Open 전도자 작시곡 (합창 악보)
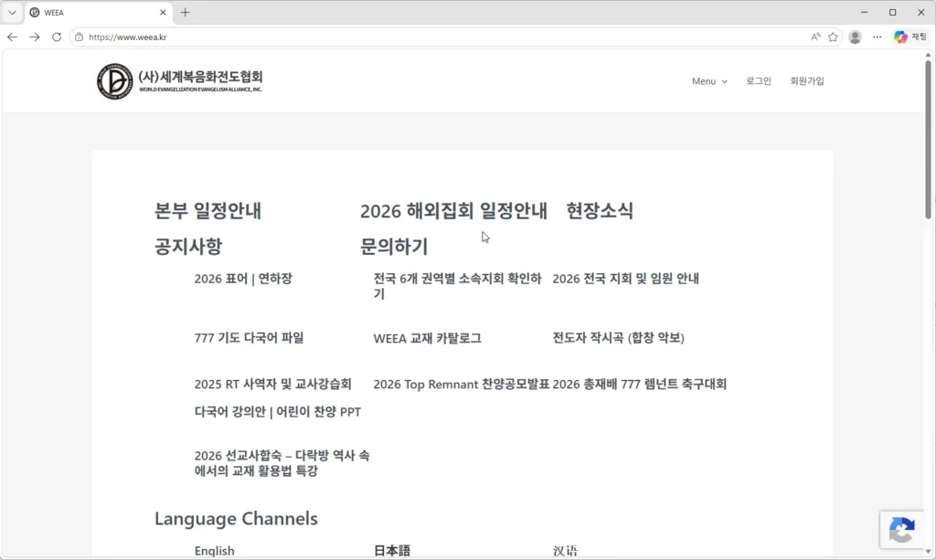Image resolution: width=936 pixels, height=560 pixels. click(619, 337)
